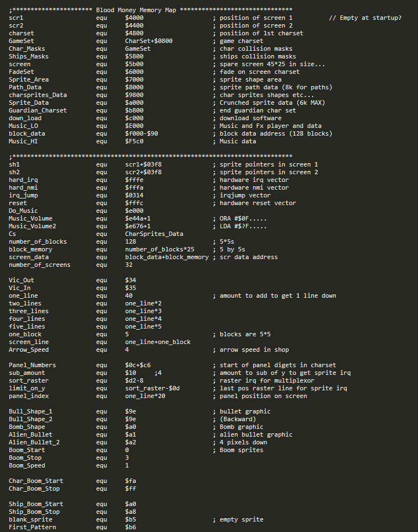Screen dimensions: 418x532
Task: Click the First_Pattern label
Action: tap(32, 527)
